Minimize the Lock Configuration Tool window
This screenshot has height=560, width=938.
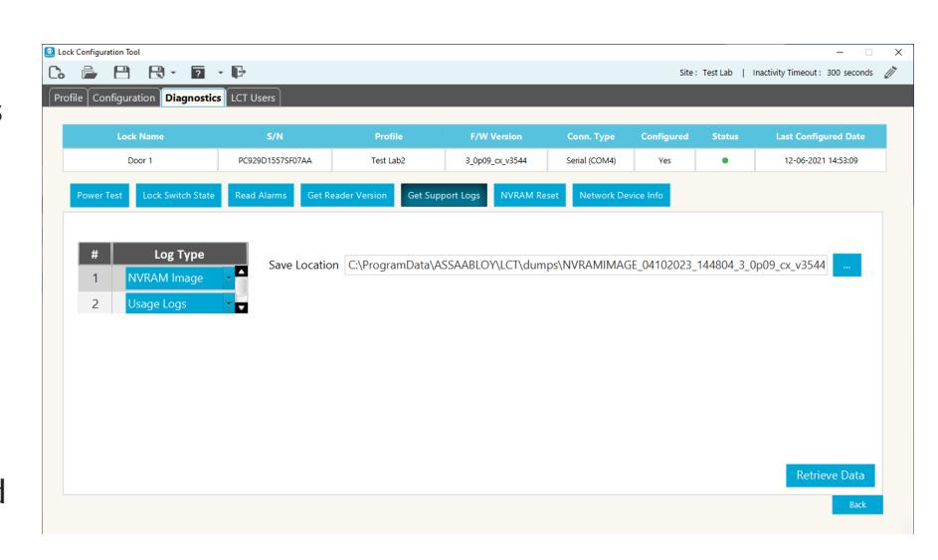click(840, 52)
